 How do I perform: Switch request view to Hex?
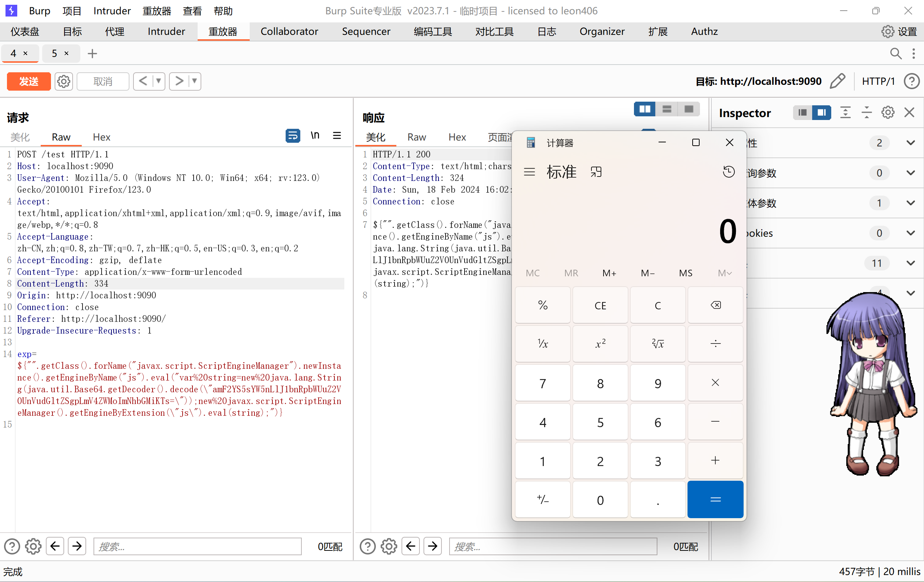[101, 137]
